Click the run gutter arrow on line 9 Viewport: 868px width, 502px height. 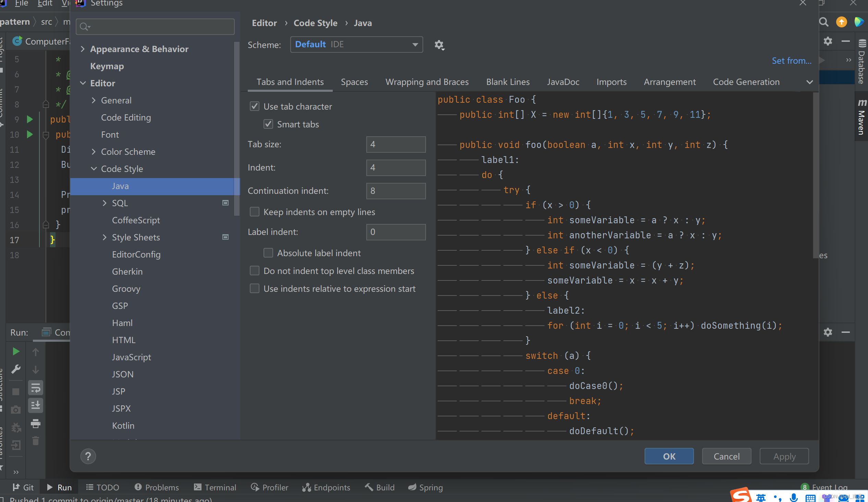pos(30,120)
